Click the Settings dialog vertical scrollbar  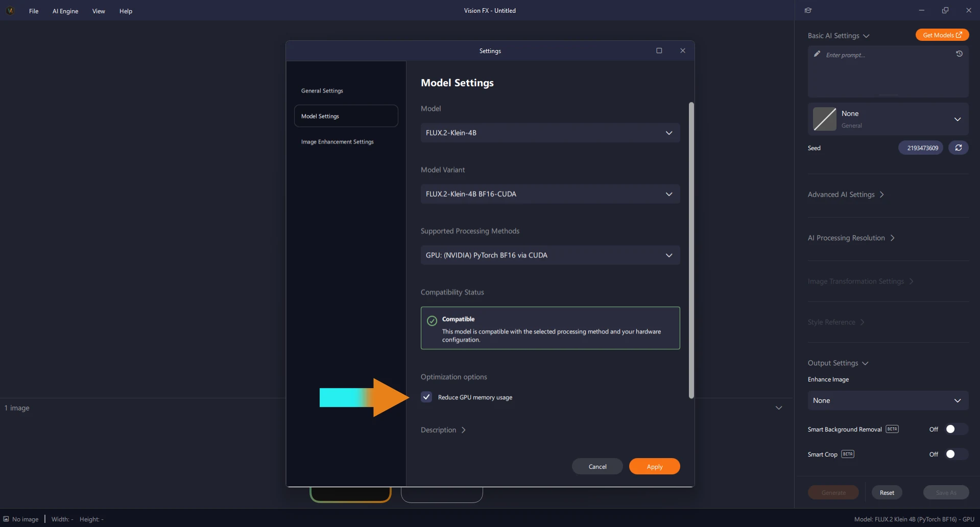click(691, 250)
